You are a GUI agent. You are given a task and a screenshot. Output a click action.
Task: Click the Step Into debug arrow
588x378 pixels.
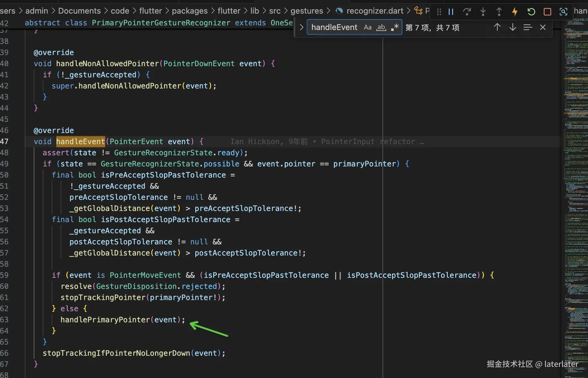point(483,12)
